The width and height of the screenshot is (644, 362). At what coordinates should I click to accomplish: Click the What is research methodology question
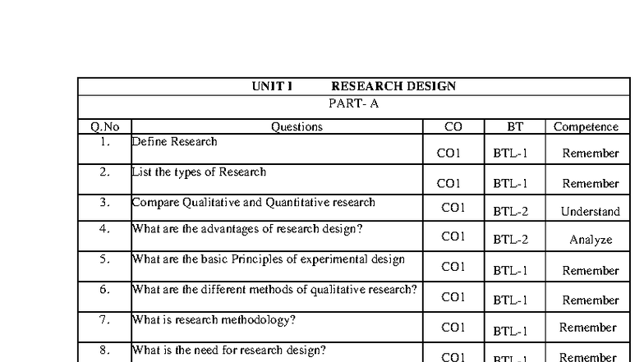coord(214,320)
